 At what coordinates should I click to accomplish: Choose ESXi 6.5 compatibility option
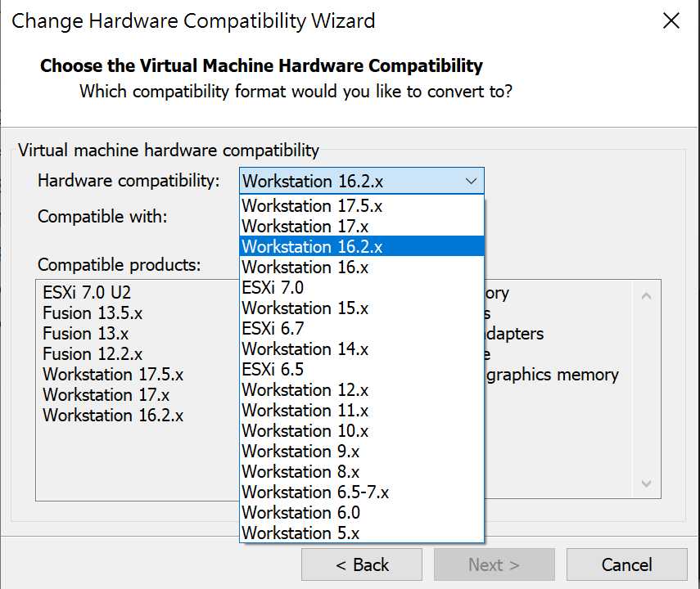tap(362, 370)
